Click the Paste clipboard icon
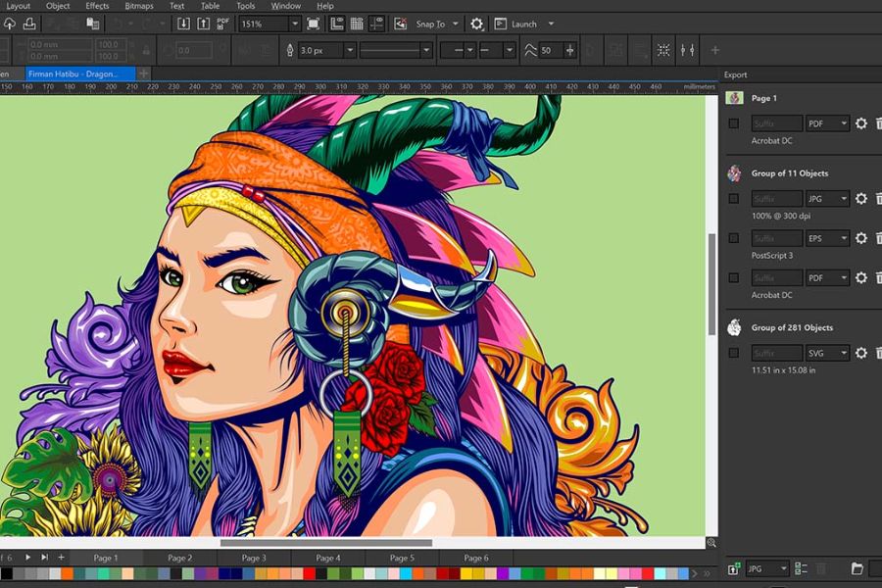This screenshot has height=588, width=882. coord(93,24)
